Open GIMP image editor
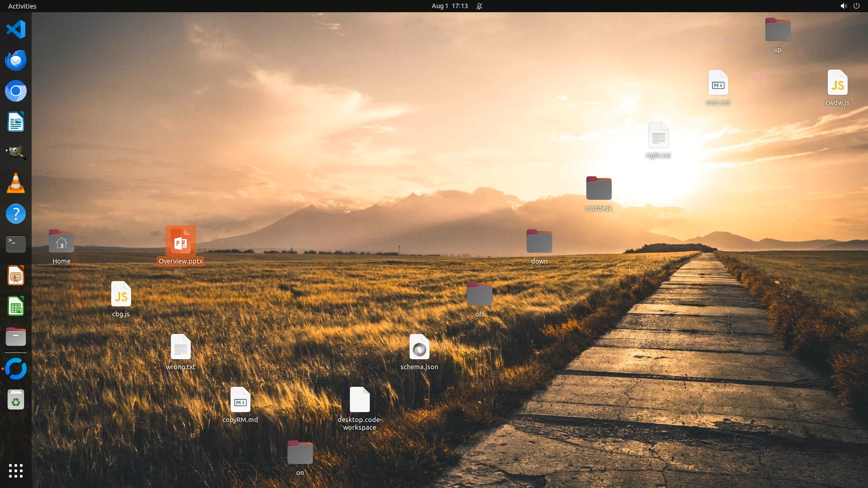 (16, 153)
